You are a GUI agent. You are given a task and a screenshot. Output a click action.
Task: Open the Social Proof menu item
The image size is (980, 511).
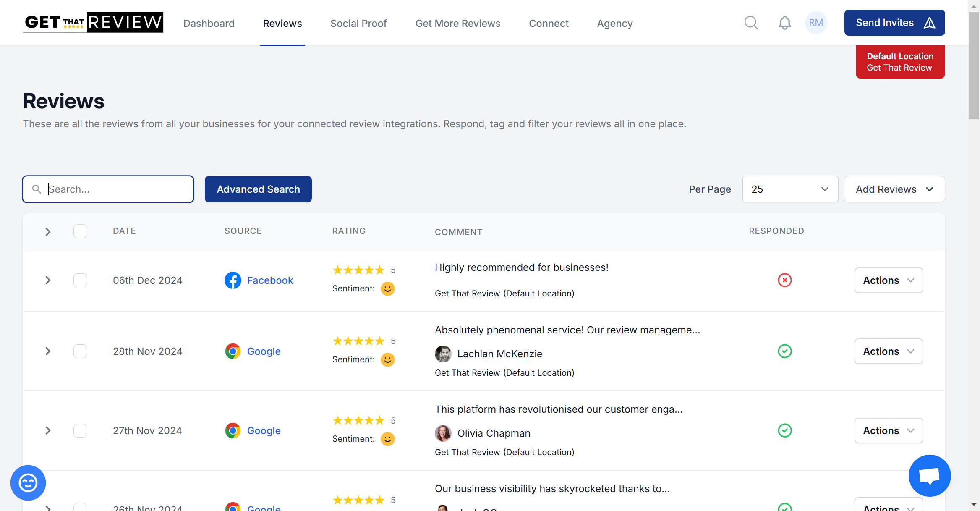point(358,24)
